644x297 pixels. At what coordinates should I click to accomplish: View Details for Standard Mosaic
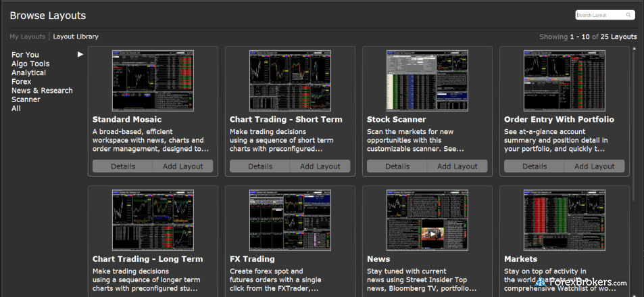coord(122,166)
